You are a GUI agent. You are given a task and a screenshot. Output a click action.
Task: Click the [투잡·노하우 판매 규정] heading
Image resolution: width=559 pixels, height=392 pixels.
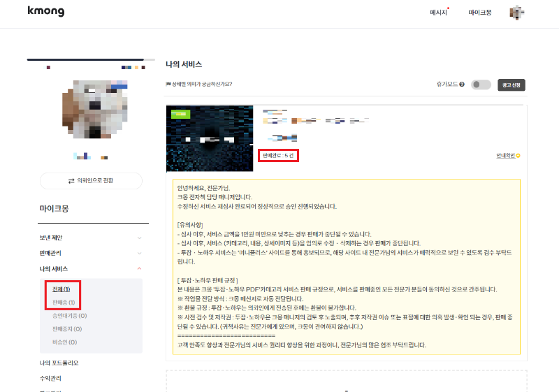click(x=208, y=280)
